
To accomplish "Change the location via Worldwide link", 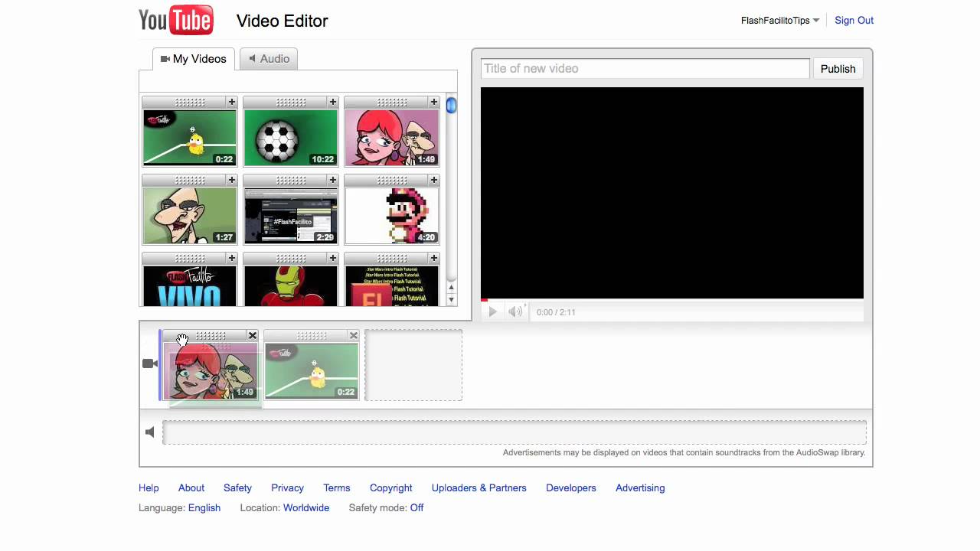I will [306, 507].
